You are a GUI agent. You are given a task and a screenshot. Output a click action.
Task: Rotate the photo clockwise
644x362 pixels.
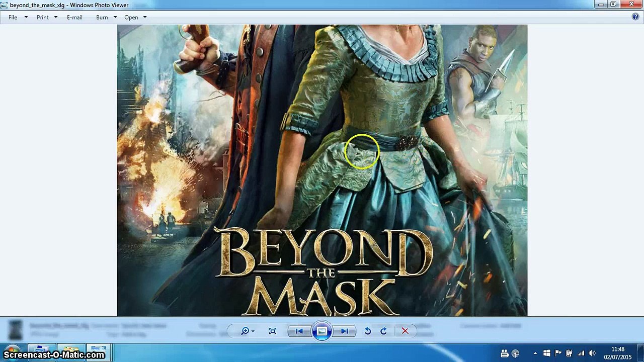pos(383,331)
